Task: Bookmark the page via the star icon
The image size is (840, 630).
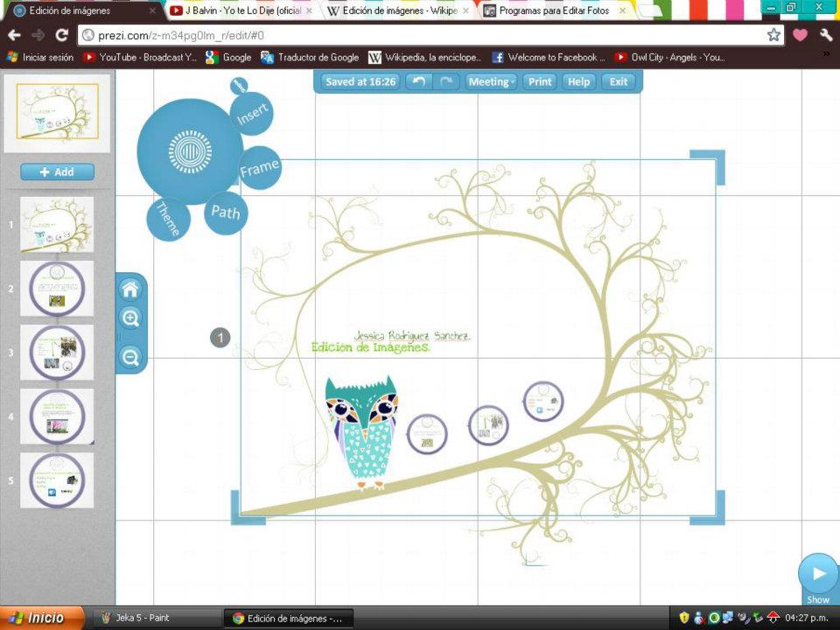Action: [x=773, y=37]
